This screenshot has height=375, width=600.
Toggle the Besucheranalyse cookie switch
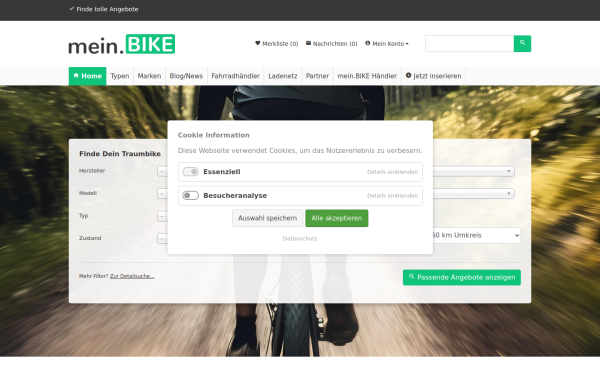(191, 196)
